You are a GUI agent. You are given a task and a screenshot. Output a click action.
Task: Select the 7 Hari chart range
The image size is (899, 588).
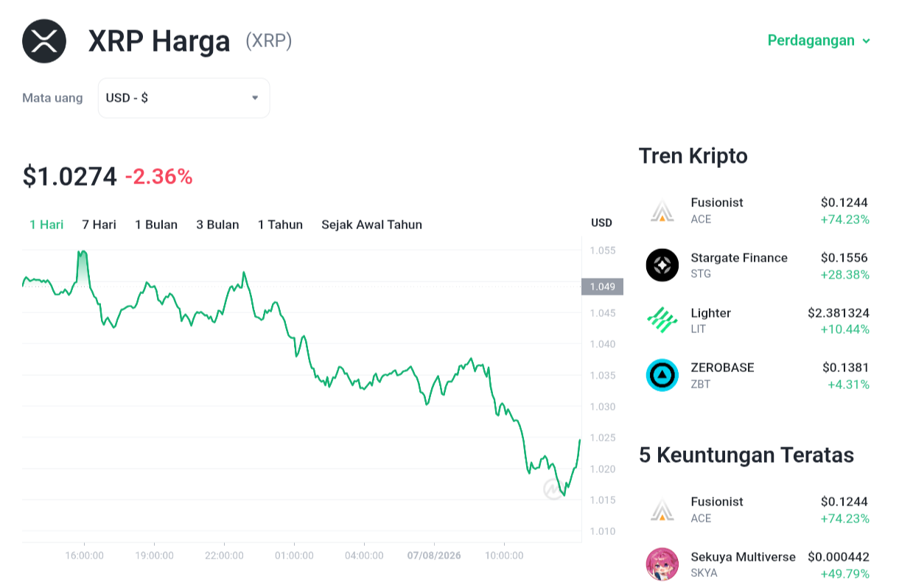99,225
